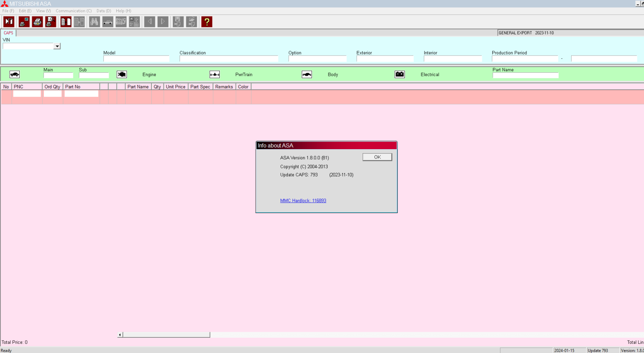Click the Remarks column header

[x=224, y=87]
